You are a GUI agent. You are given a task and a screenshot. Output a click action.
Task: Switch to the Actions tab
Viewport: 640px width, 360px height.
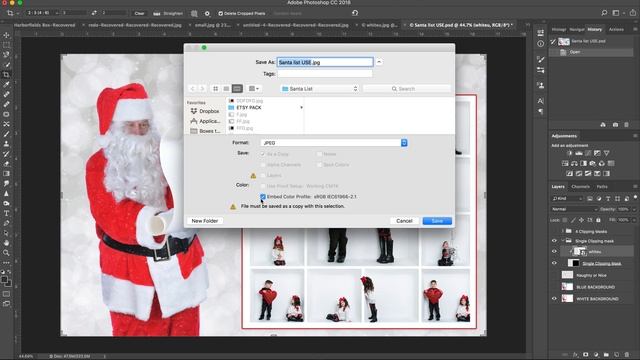click(616, 29)
